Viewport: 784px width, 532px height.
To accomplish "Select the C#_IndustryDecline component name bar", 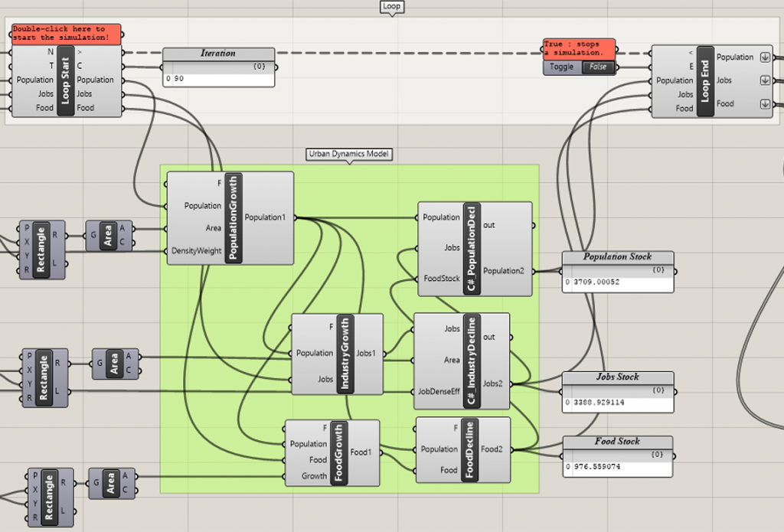I will pos(472,361).
